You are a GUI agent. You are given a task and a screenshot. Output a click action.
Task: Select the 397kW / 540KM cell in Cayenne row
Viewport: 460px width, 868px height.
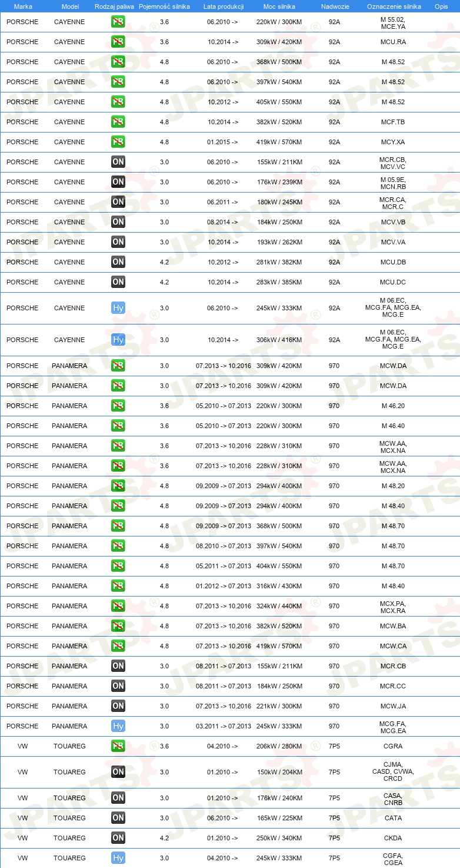(279, 82)
